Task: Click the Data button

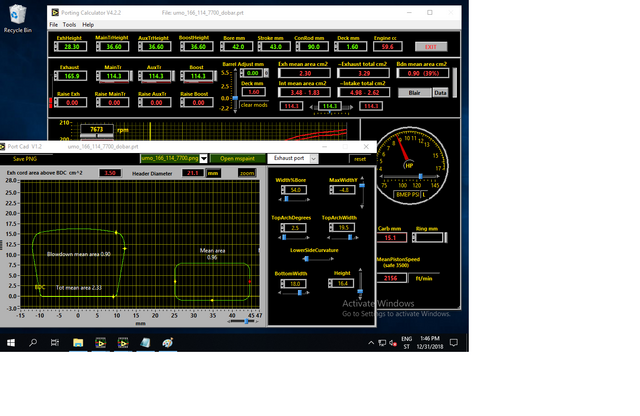Action: [x=440, y=93]
